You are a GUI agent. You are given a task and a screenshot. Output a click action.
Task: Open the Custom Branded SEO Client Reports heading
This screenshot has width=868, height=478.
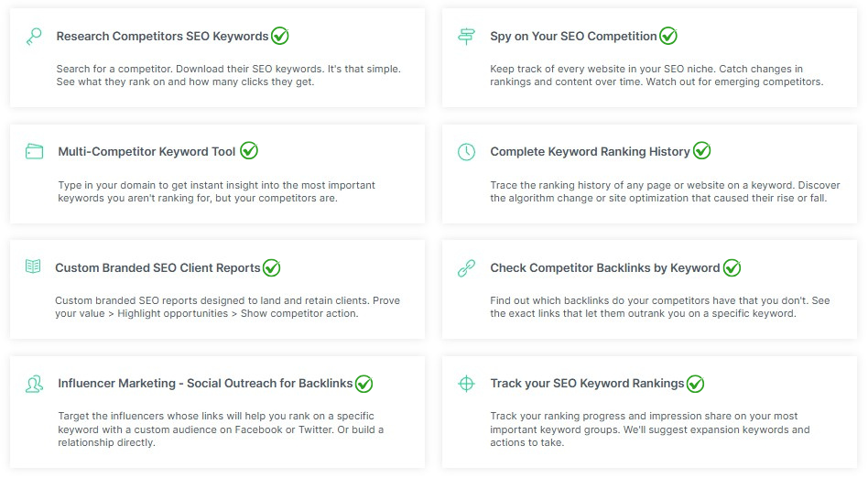pyautogui.click(x=157, y=268)
